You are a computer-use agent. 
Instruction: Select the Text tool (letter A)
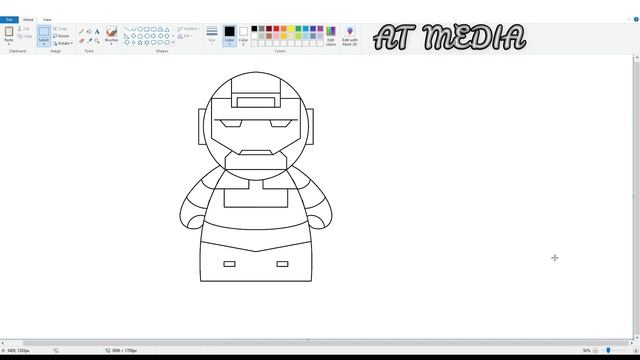(97, 31)
